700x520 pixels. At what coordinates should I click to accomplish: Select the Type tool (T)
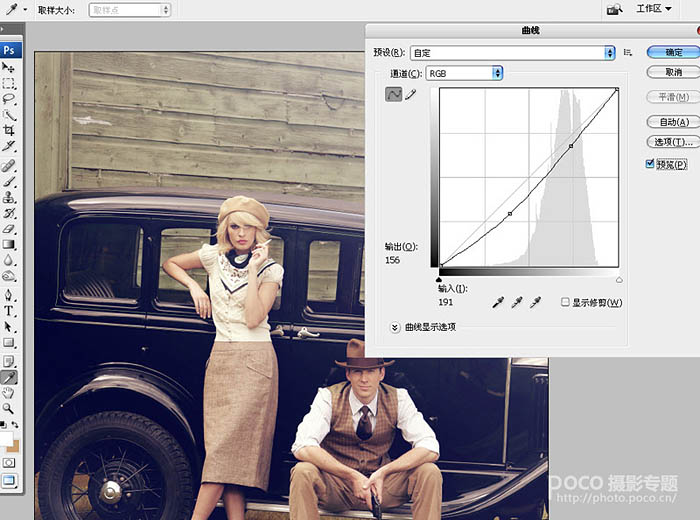(9, 311)
